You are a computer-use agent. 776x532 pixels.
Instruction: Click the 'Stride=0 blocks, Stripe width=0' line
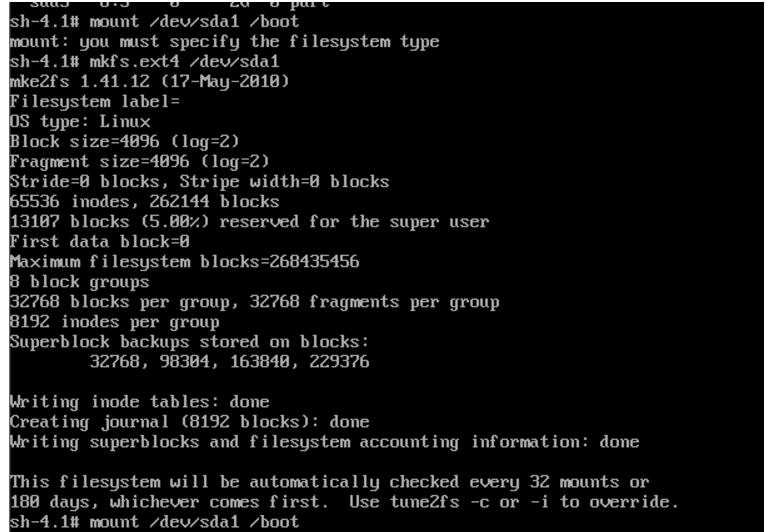[199, 182]
